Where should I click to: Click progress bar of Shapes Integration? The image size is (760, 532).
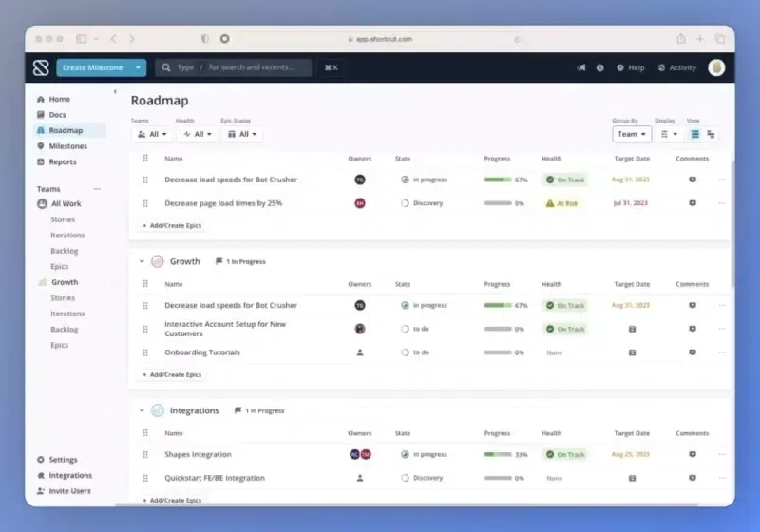pyautogui.click(x=498, y=454)
